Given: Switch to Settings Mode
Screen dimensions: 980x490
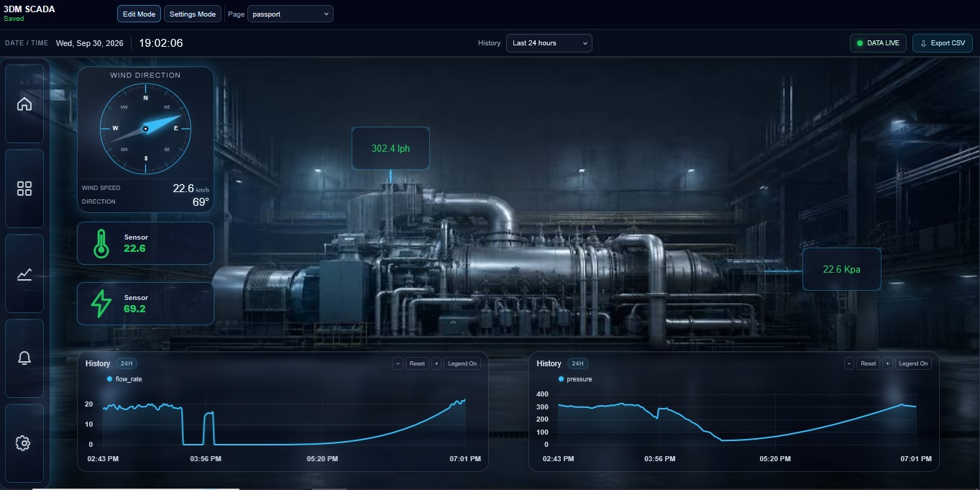Looking at the screenshot, I should tap(193, 14).
